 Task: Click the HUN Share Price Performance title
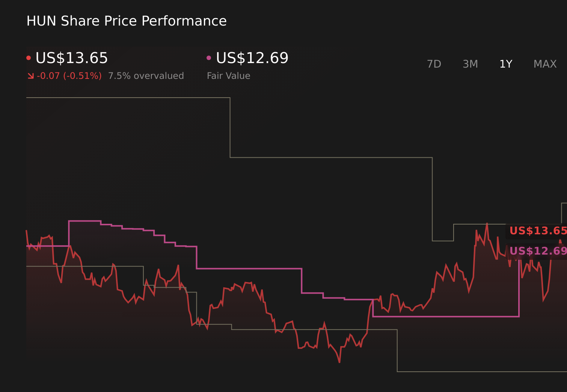[126, 21]
